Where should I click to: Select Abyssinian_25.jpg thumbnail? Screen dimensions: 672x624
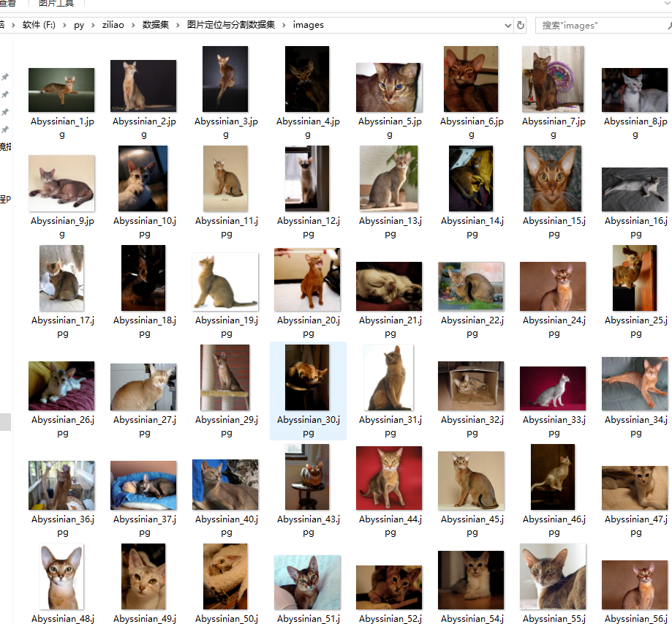click(x=635, y=278)
